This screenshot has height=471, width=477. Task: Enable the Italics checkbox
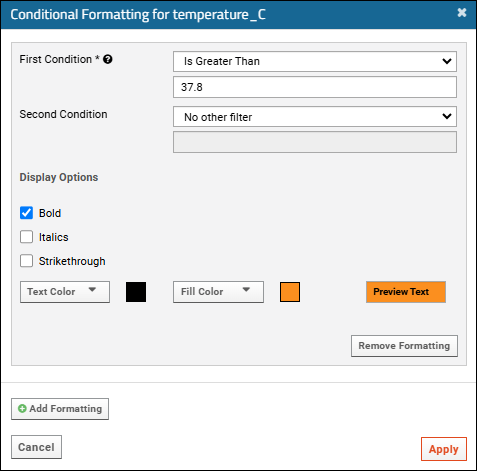(x=26, y=237)
